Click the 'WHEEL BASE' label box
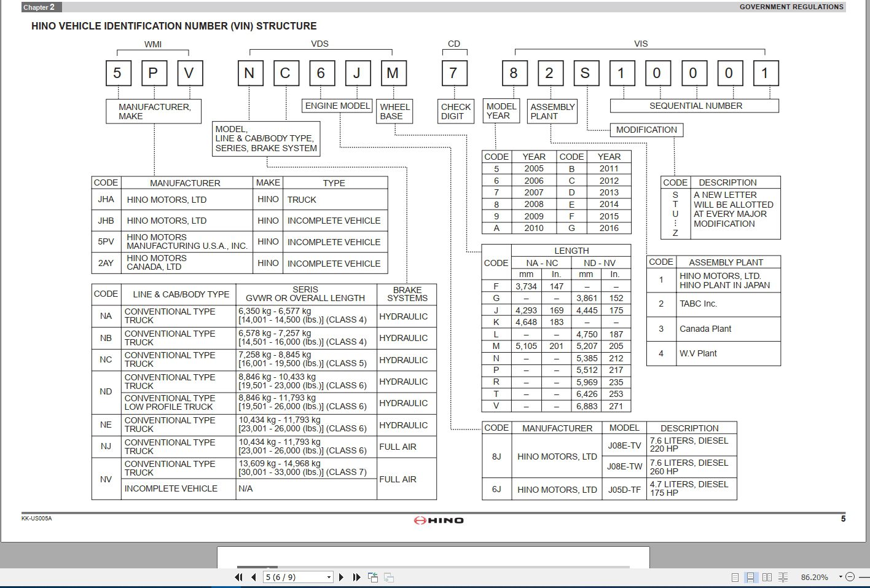This screenshot has height=588, width=870. pyautogui.click(x=394, y=111)
